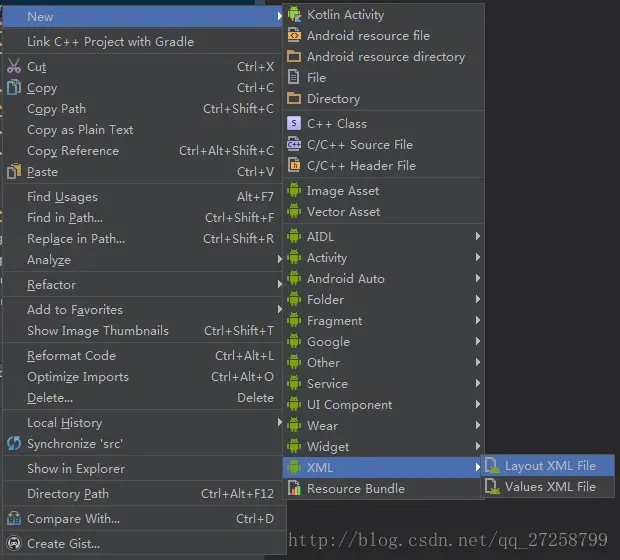620x560 pixels.
Task: Click the android icon beside Service
Action: pyautogui.click(x=294, y=383)
